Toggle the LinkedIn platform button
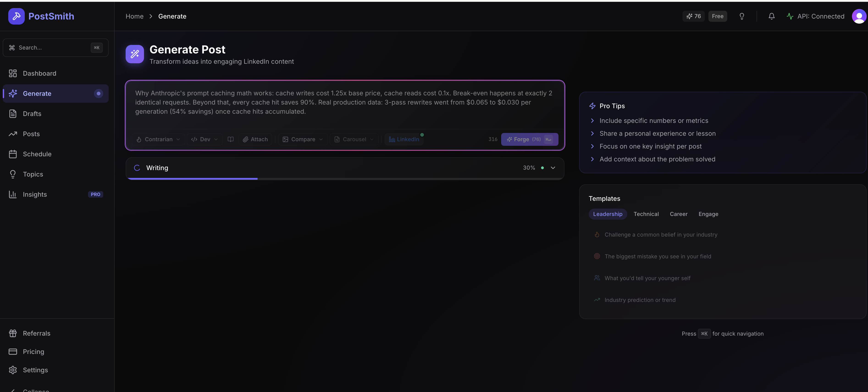 (404, 139)
